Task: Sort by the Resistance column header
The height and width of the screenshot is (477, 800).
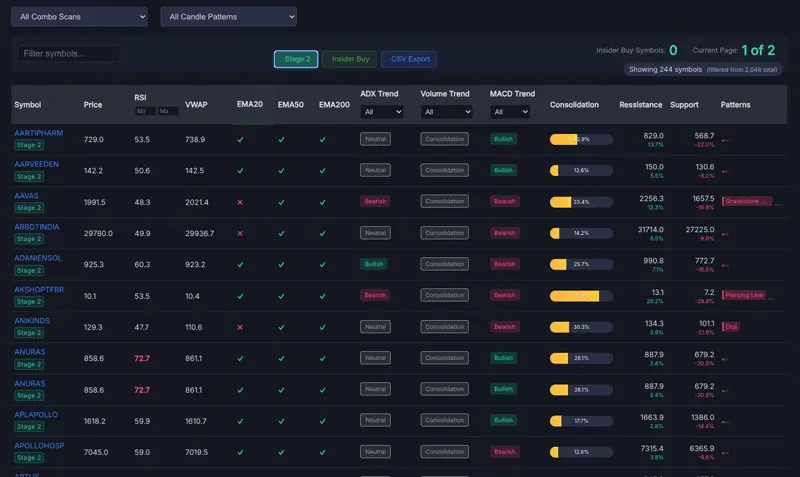Action: click(x=641, y=105)
